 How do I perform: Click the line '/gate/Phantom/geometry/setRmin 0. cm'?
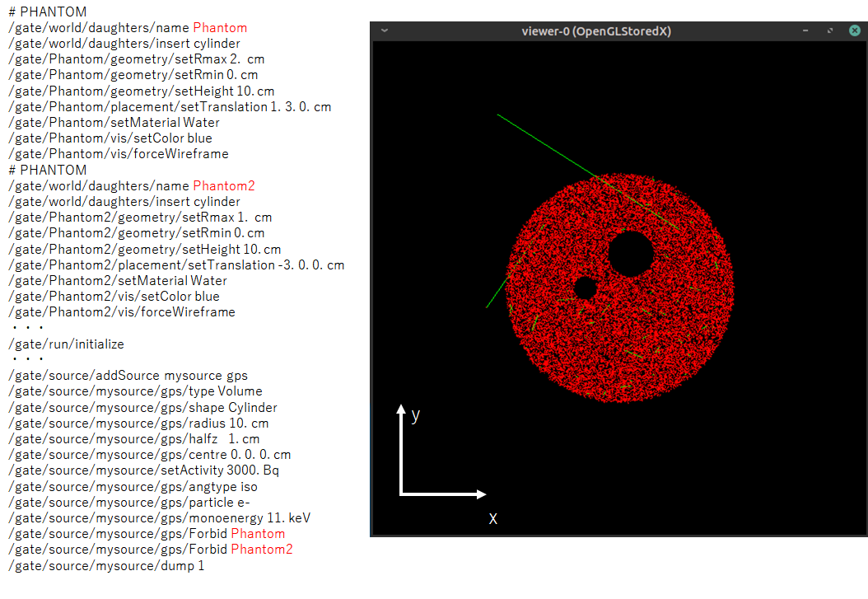click(x=133, y=75)
